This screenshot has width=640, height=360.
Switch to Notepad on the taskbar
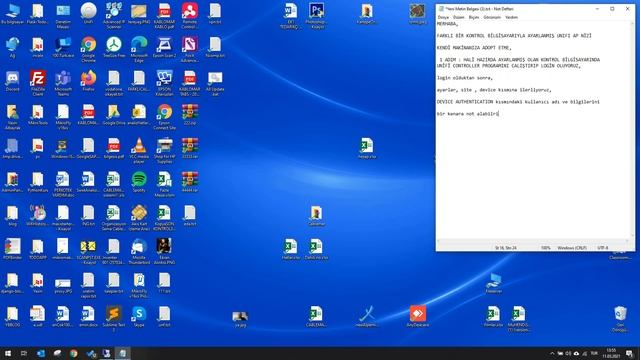tap(122, 353)
